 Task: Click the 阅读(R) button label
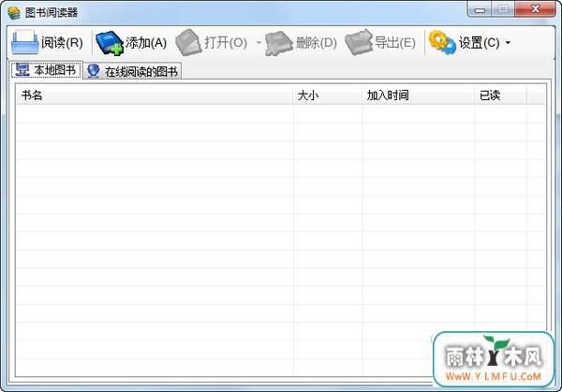[62, 43]
